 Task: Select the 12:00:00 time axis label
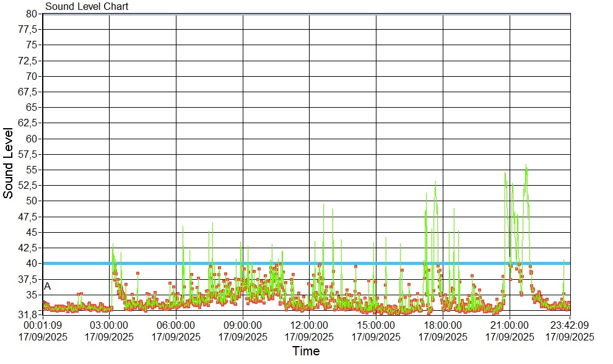coord(309,325)
